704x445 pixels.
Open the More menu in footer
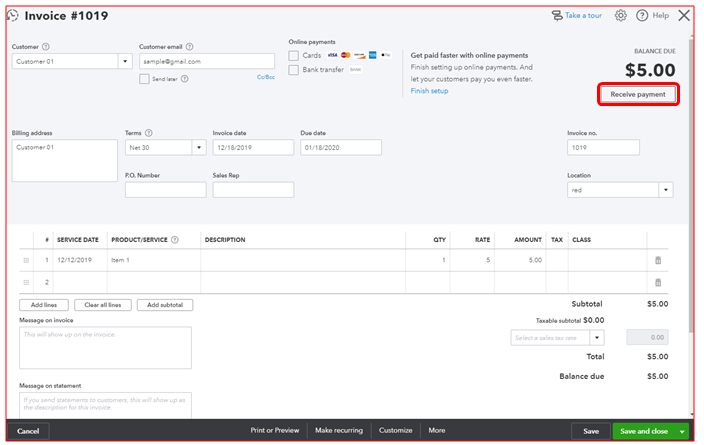437,430
